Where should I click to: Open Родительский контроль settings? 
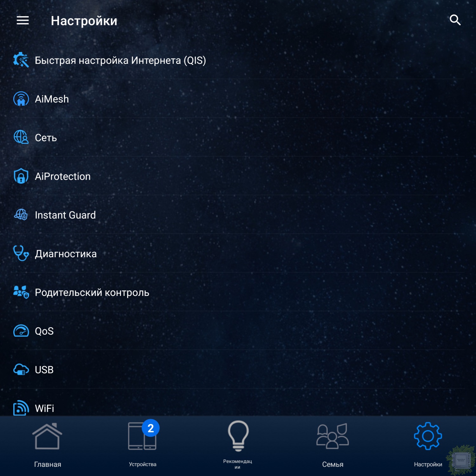pyautogui.click(x=92, y=292)
